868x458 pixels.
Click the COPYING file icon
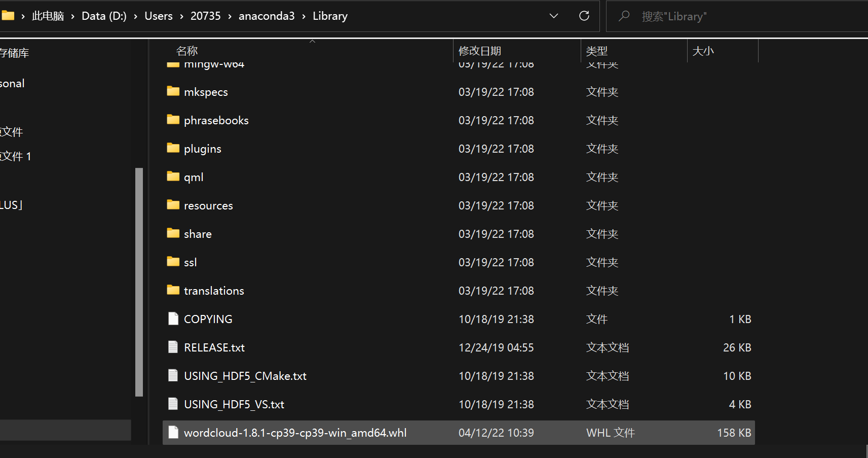click(x=173, y=319)
